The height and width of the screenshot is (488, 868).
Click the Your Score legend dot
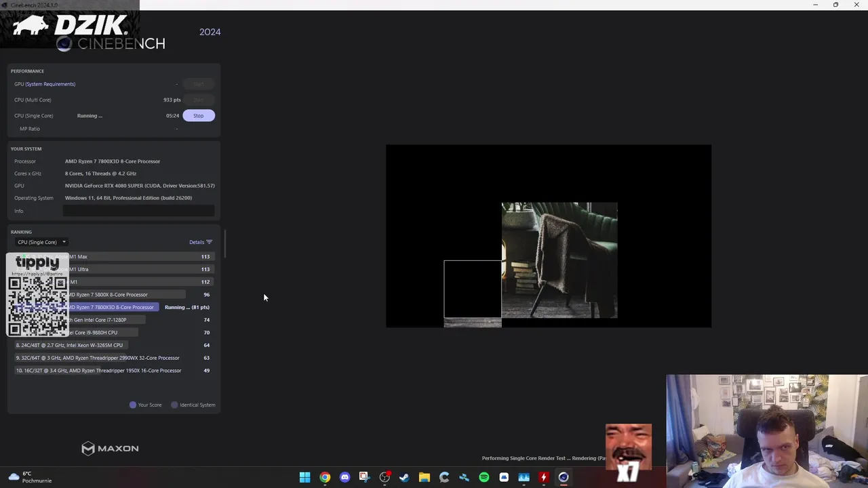click(x=133, y=405)
